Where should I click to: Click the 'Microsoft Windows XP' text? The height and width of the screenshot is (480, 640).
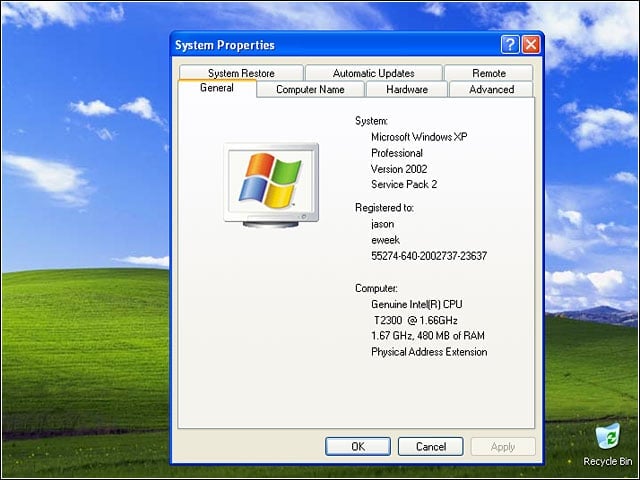pos(419,137)
